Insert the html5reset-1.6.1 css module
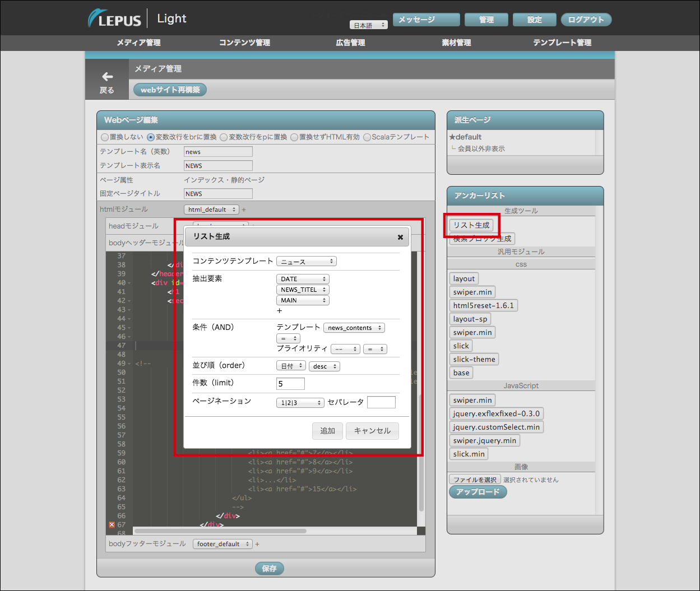 [484, 305]
